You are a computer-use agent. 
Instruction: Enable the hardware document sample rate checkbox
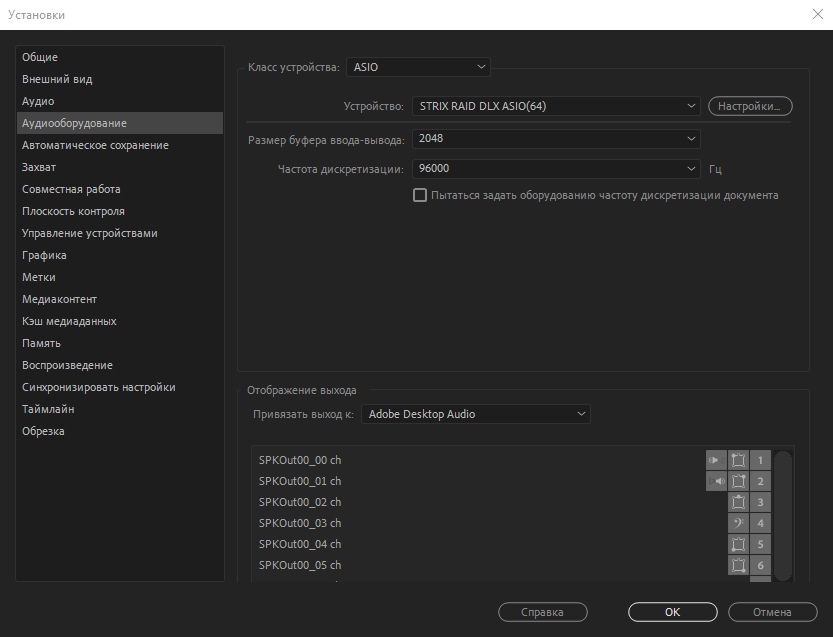[x=420, y=195]
